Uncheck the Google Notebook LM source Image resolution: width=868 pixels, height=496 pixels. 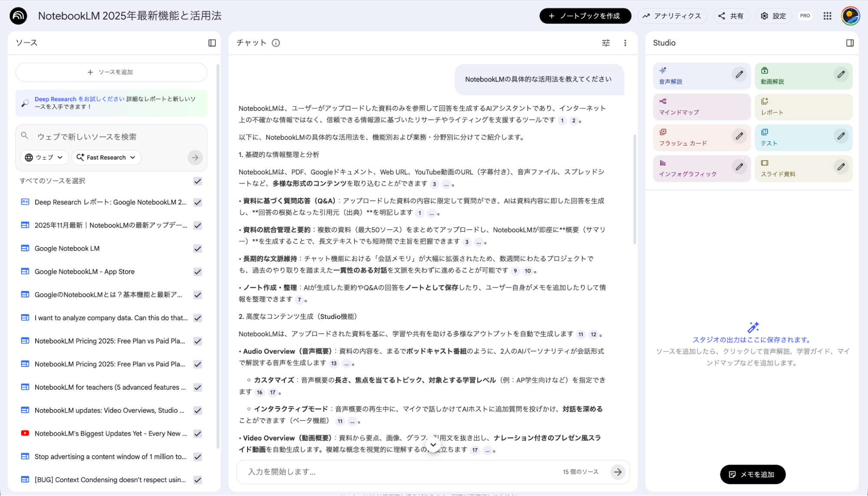(x=198, y=248)
